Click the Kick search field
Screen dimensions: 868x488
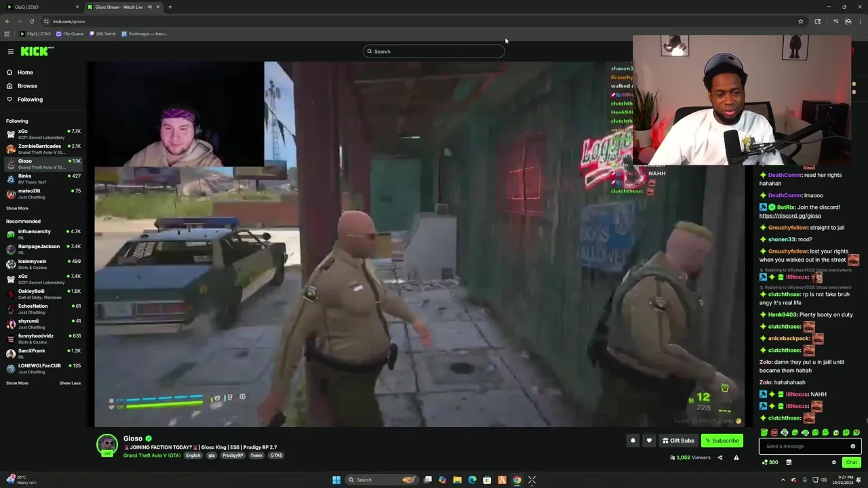click(434, 52)
